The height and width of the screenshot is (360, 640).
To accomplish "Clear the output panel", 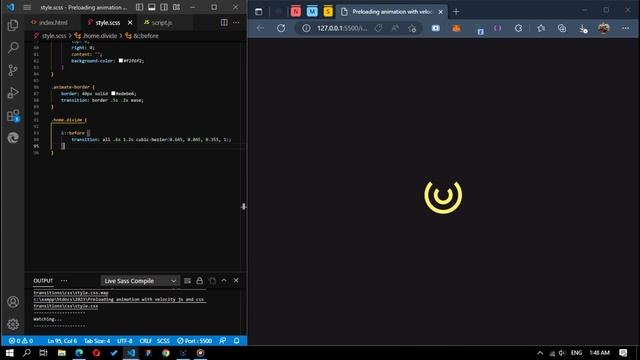I will (187, 281).
